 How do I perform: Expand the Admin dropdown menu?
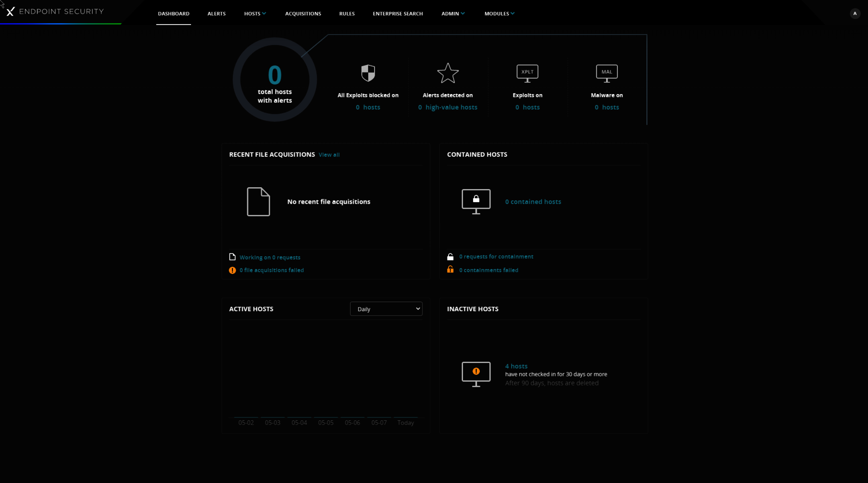453,14
